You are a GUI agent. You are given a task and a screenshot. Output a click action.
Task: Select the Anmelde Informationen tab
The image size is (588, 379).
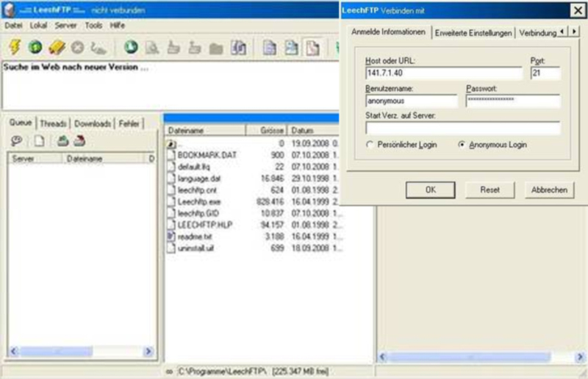[388, 32]
